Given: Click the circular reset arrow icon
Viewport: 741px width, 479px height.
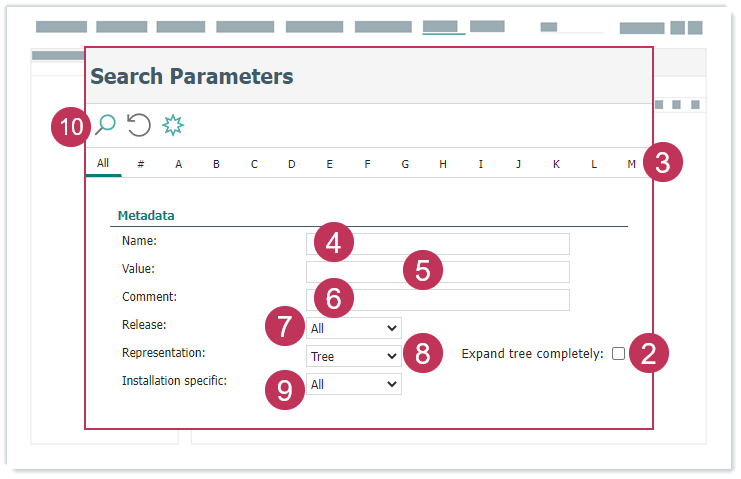Looking at the screenshot, I should (139, 125).
